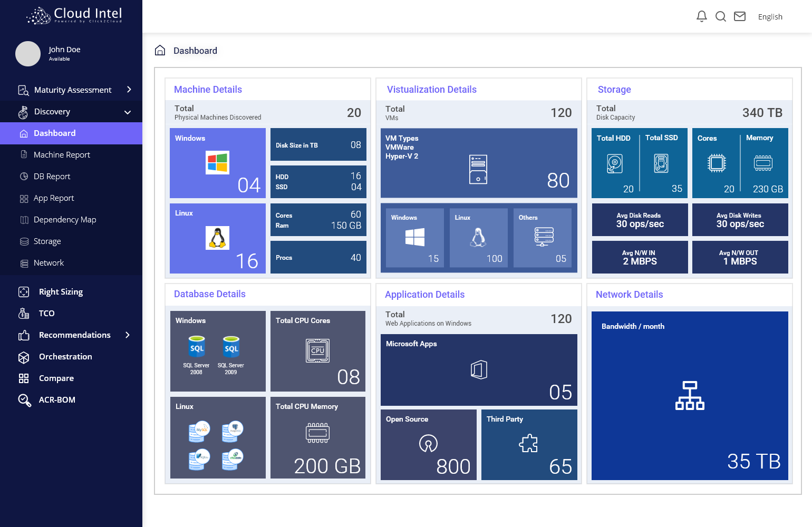Click the Physical Machines Discovered total row
The width and height of the screenshot is (812, 527).
(x=268, y=112)
